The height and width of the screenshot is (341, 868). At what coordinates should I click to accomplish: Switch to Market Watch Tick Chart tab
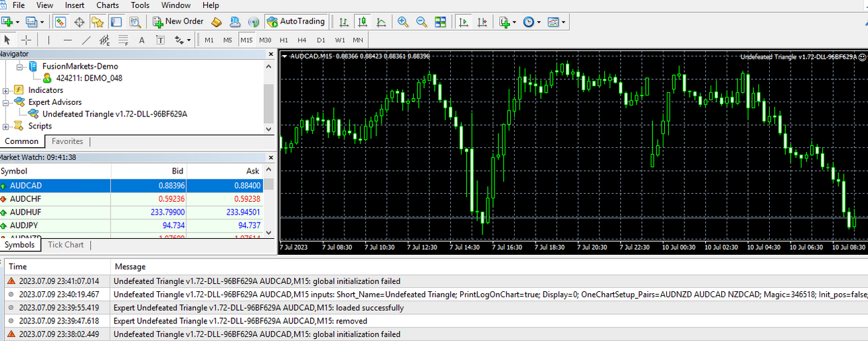(65, 245)
